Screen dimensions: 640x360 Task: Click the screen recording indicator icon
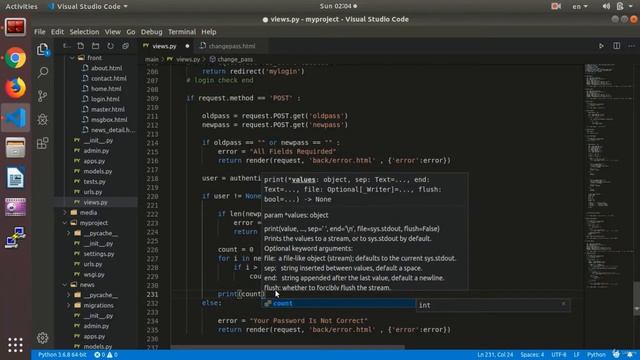556,6
